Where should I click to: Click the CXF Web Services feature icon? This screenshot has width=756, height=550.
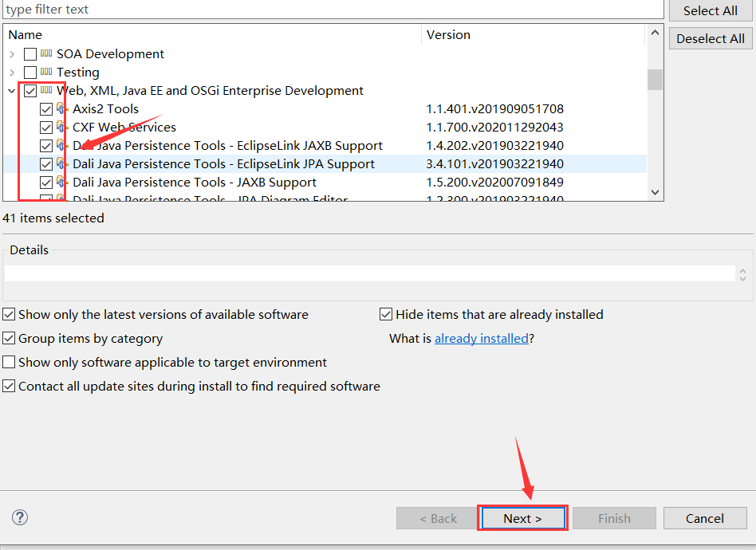coord(62,128)
